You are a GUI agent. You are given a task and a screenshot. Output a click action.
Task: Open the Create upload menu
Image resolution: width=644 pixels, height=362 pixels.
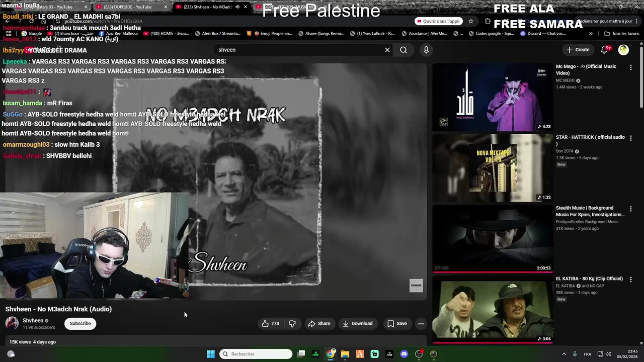tap(578, 50)
